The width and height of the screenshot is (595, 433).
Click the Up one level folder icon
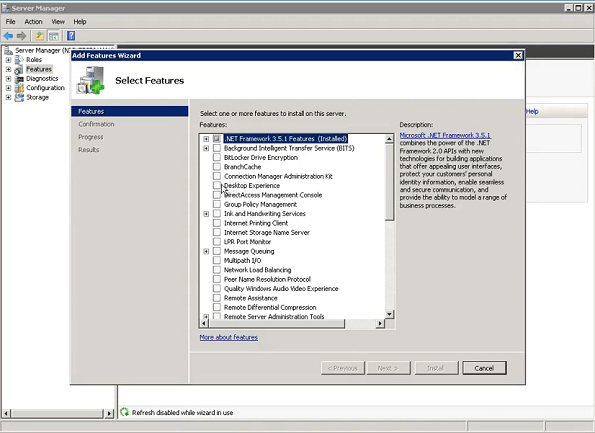pyautogui.click(x=39, y=36)
